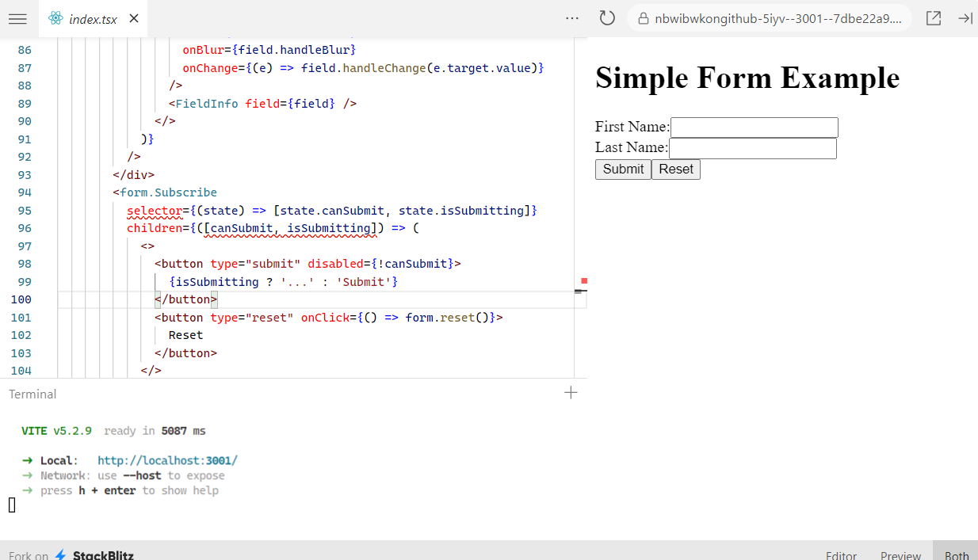Click the form.Subscribe tag in code
Viewport: 978px width, 560px height.
click(x=168, y=192)
